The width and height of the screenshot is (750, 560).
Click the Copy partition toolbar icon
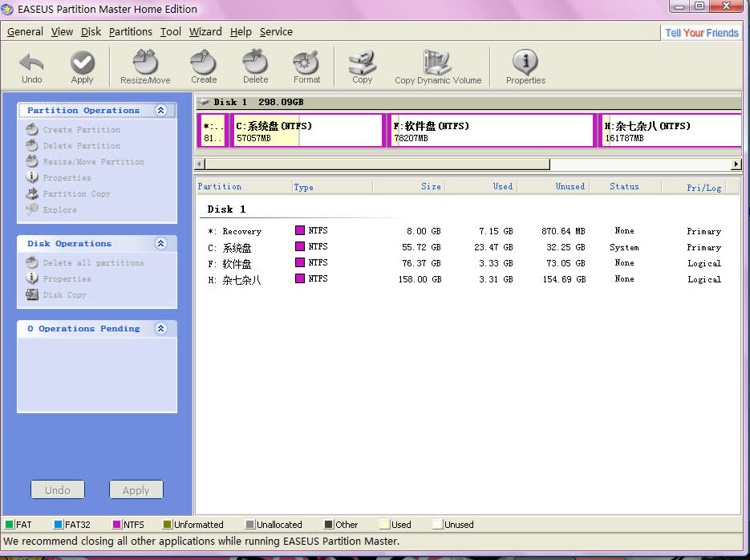(x=363, y=67)
